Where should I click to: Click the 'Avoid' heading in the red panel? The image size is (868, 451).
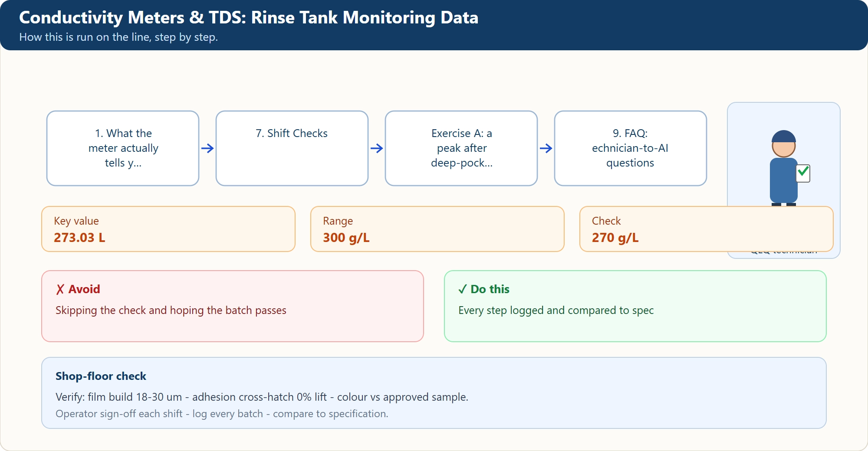pyautogui.click(x=78, y=289)
